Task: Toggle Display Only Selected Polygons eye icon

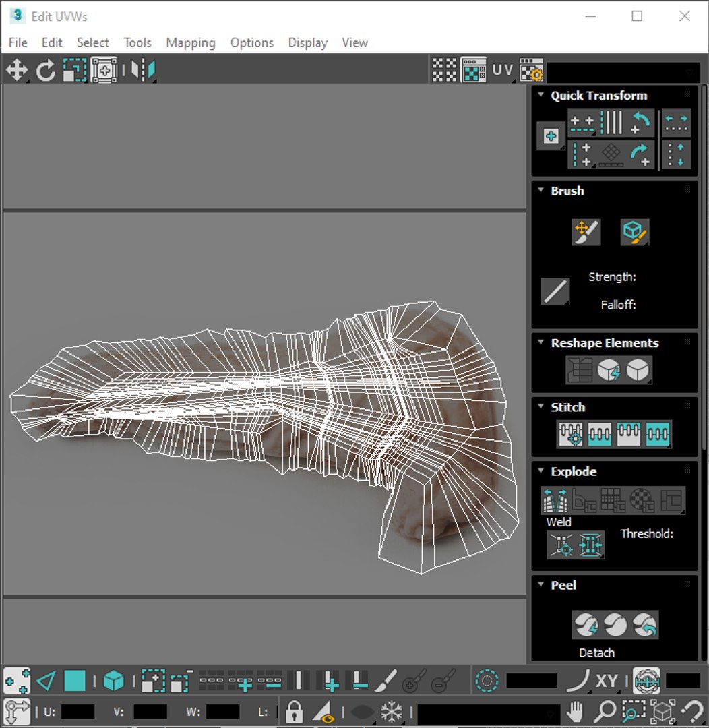Action: (323, 711)
